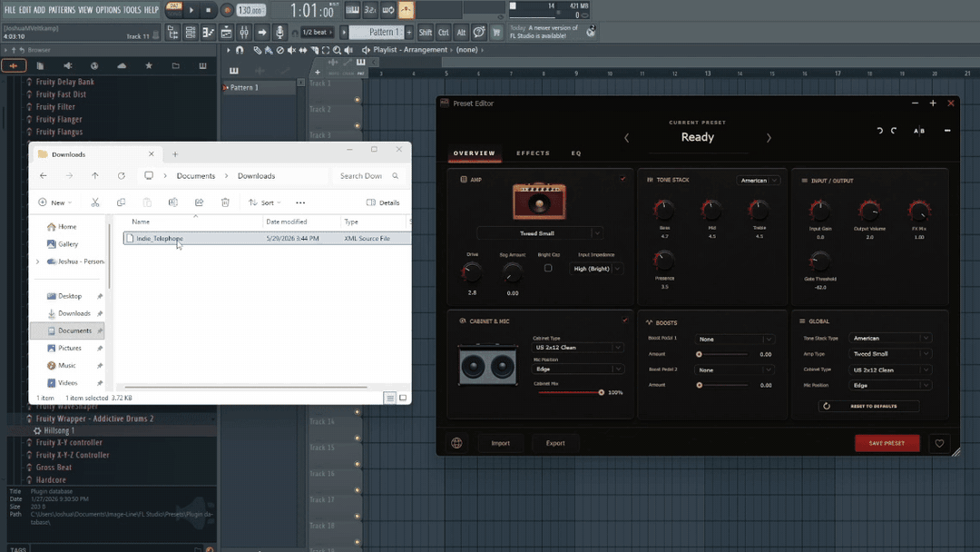Screen dimensions: 980x552
Task: Select the playlist mute tool icon
Action: click(x=291, y=50)
